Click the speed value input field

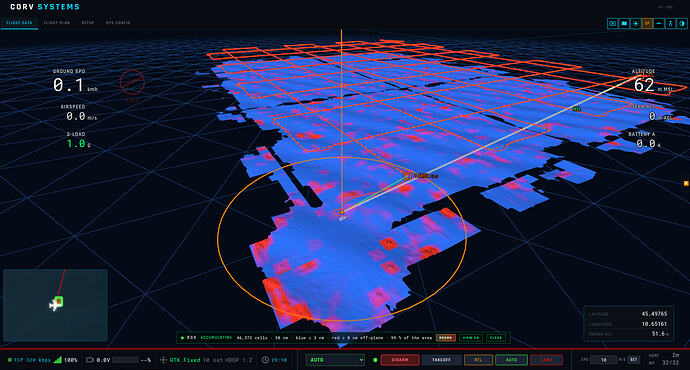603,360
